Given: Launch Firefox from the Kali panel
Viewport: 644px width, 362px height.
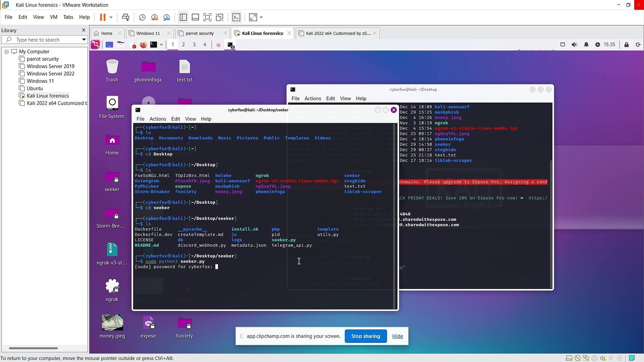Looking at the screenshot, I should (x=143, y=45).
